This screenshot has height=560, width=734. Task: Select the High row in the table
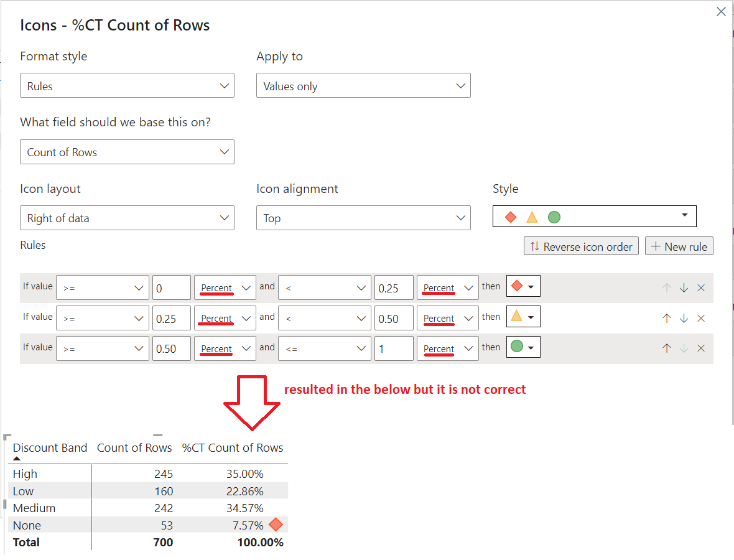tap(148, 474)
